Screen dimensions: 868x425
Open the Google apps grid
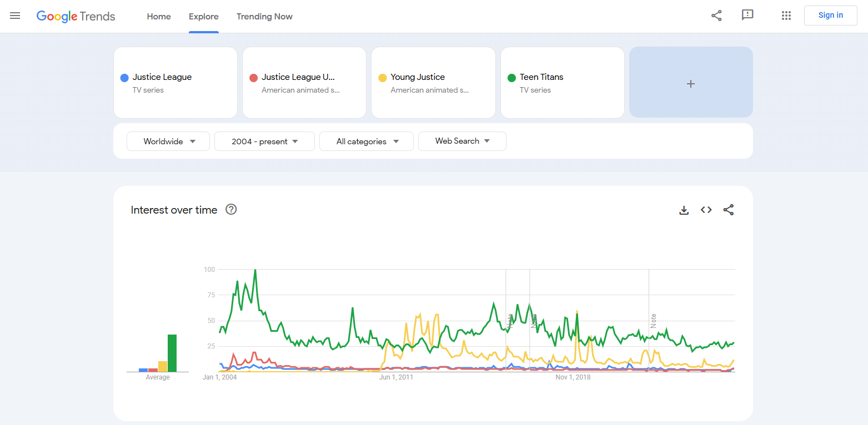(786, 16)
